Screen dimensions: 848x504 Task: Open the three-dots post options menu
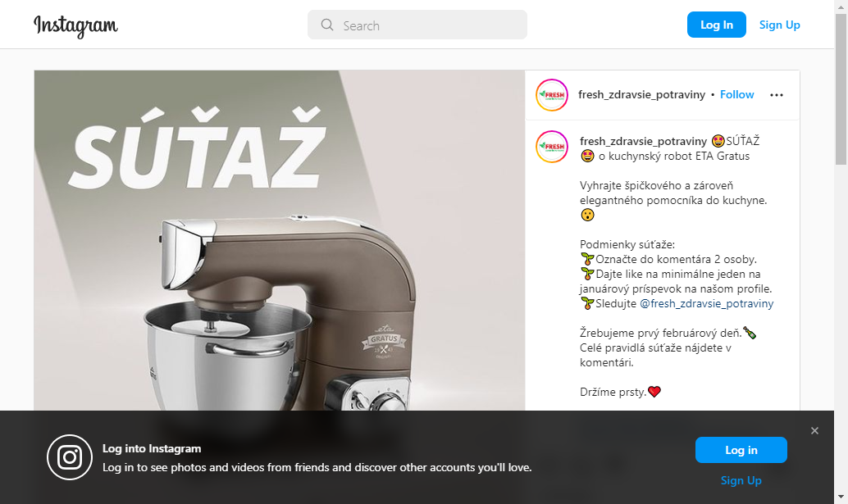pyautogui.click(x=777, y=95)
